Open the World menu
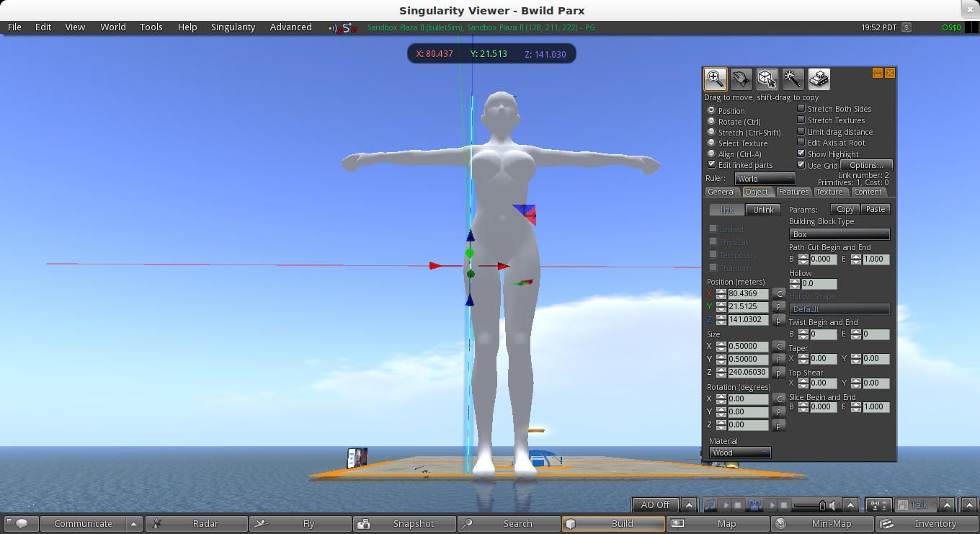The height and width of the screenshot is (534, 980). 113,27
